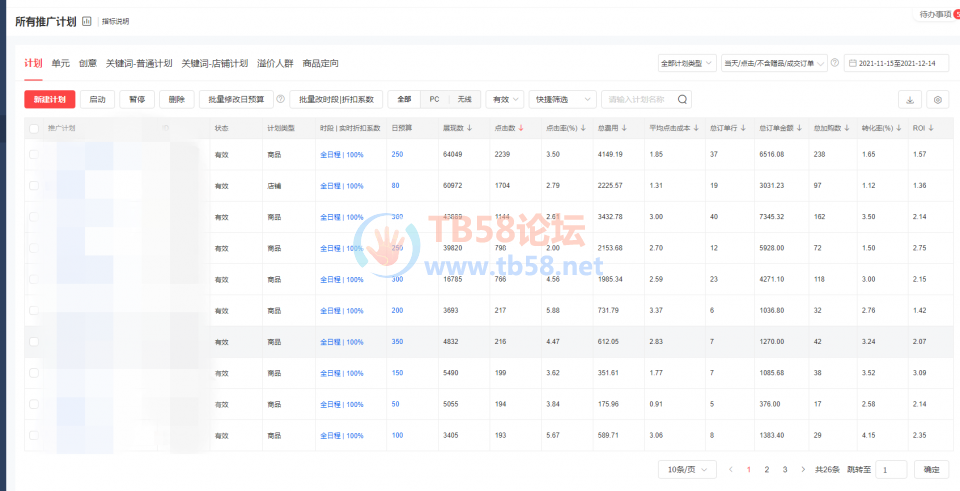960x491 pixels.
Task: Click 批量改时段|折扣系数 button
Action: 336,99
